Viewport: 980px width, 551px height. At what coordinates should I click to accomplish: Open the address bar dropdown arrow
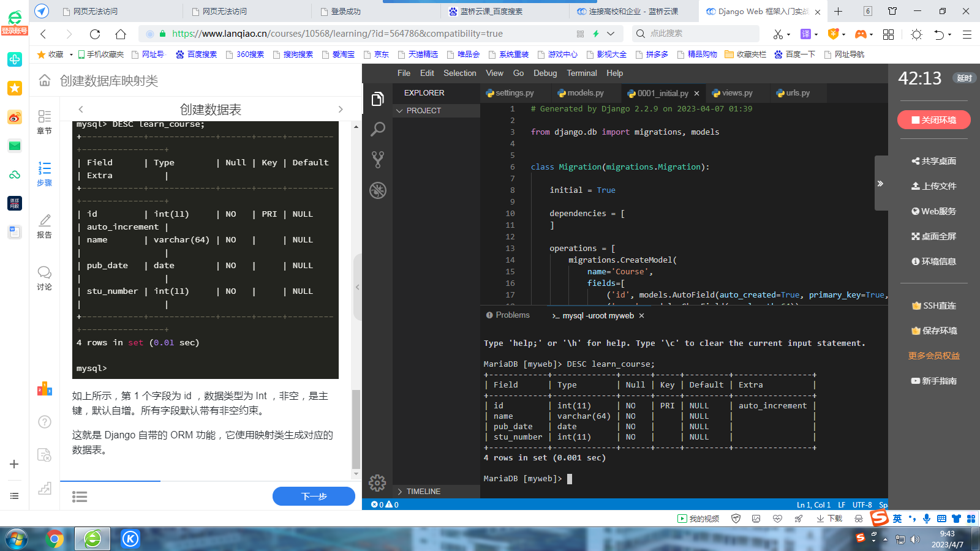[611, 34]
